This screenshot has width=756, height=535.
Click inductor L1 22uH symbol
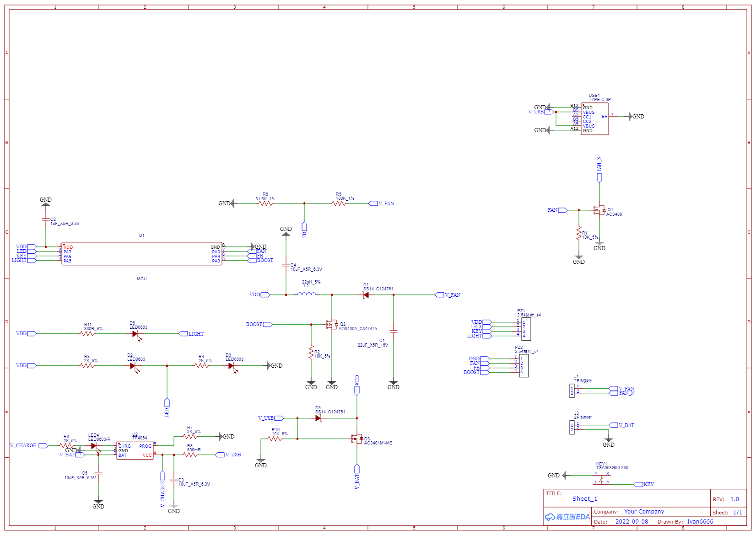(x=307, y=294)
